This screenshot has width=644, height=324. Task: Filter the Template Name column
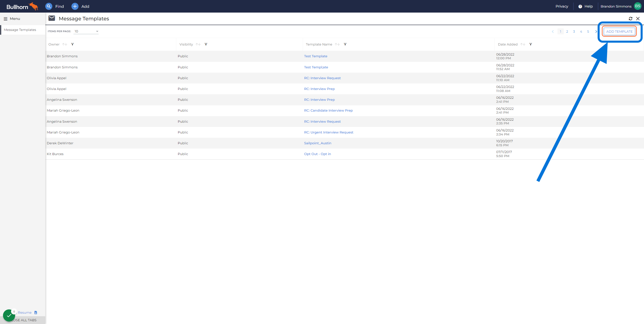[x=345, y=44]
